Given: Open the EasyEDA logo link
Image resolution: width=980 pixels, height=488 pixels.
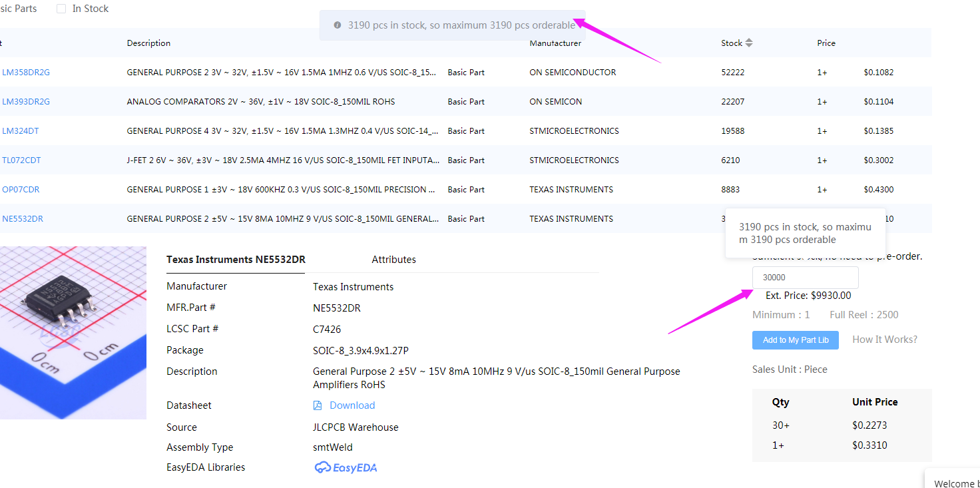Looking at the screenshot, I should [346, 467].
